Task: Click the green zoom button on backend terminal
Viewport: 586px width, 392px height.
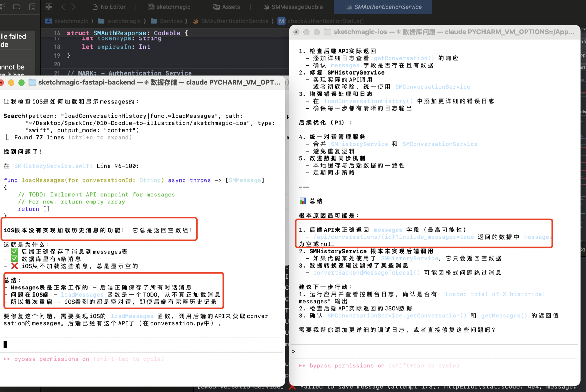Action: click(x=21, y=83)
